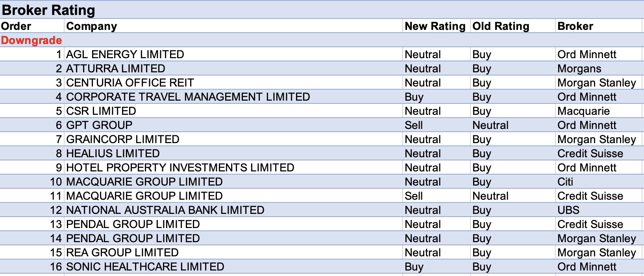This screenshot has width=644, height=276.
Task: Click NATIONAL AUSTRALIA BANK LIMITED cell
Action: (165, 210)
